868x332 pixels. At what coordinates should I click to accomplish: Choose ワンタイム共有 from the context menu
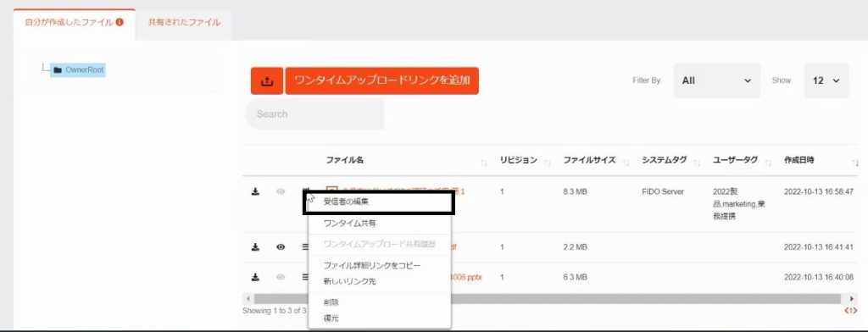pos(379,224)
